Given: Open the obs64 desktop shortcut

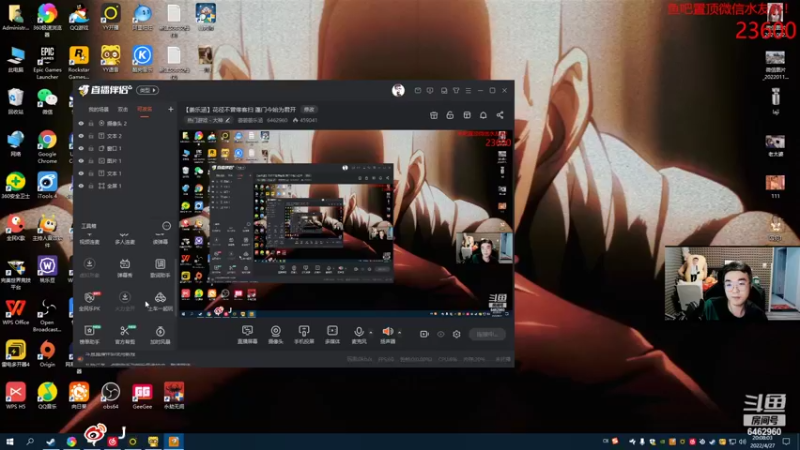Looking at the screenshot, I should coord(110,396).
